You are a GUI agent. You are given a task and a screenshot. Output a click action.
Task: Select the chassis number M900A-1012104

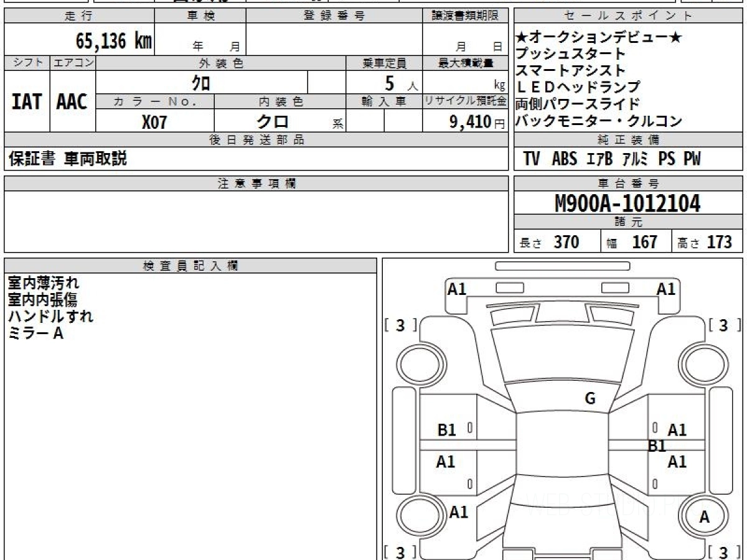(x=627, y=203)
